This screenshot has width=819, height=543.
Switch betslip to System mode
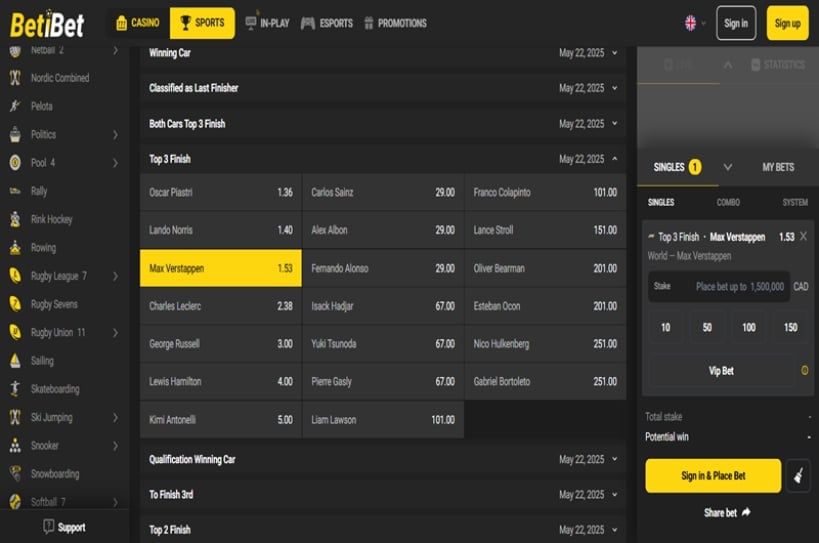coord(795,202)
